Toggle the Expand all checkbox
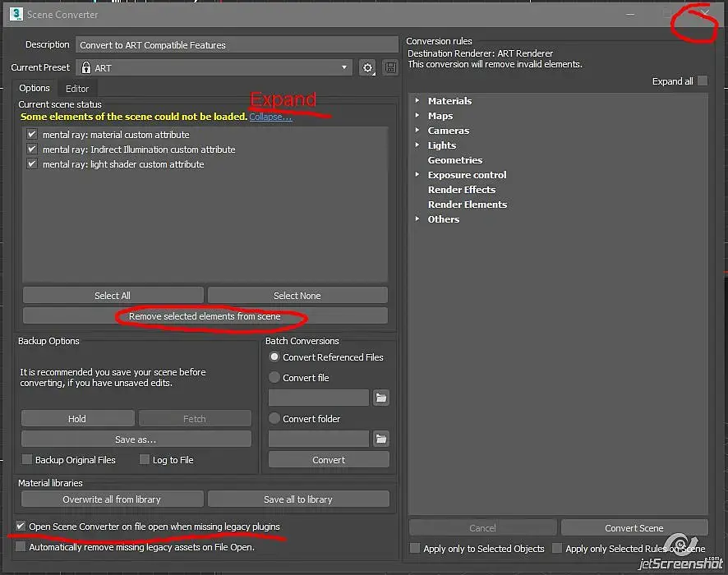Image resolution: width=728 pixels, height=575 pixels. (x=703, y=80)
